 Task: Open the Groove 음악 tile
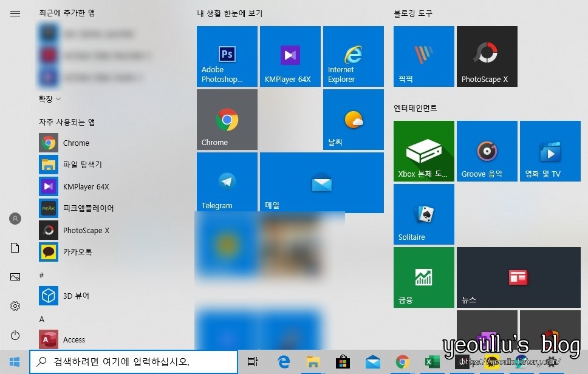tap(487, 151)
